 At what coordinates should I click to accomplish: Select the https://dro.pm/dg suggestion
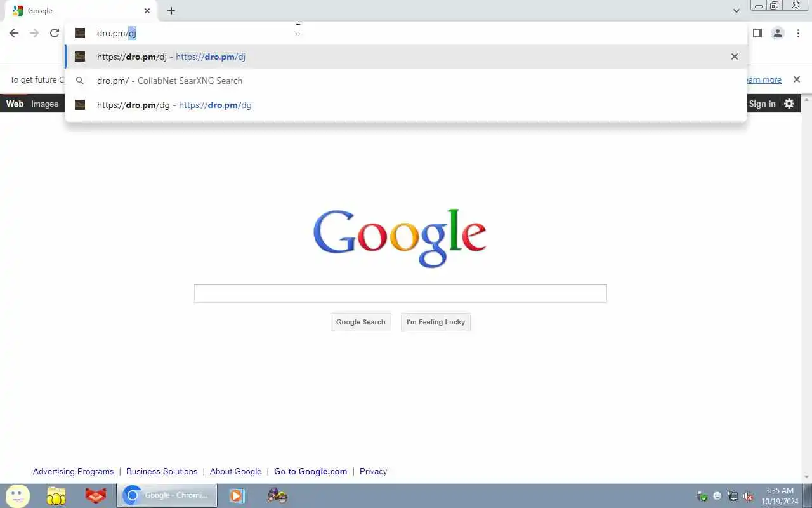pos(406,105)
